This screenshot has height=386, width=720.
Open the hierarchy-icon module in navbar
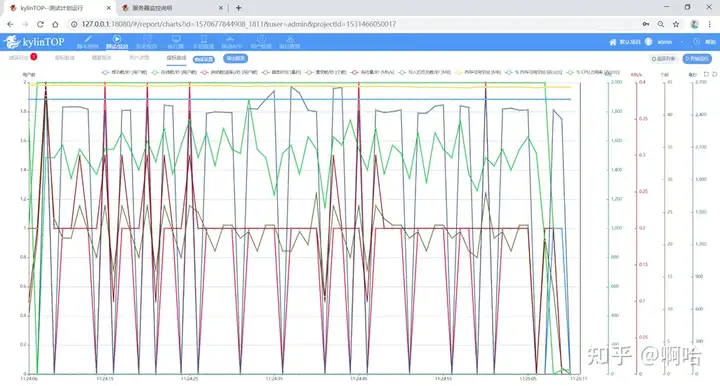click(290, 42)
